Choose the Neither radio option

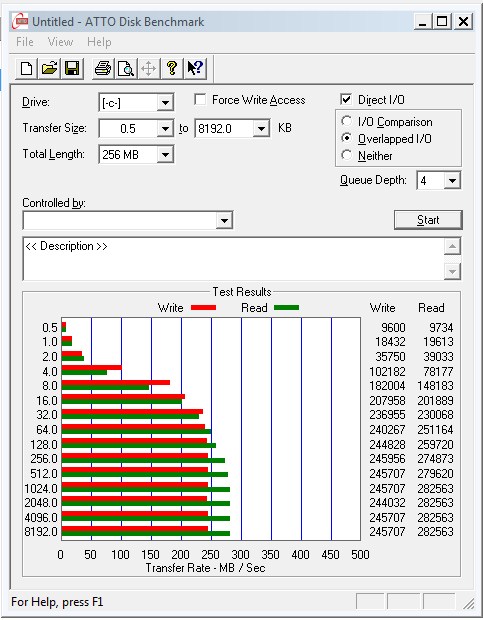[346, 155]
